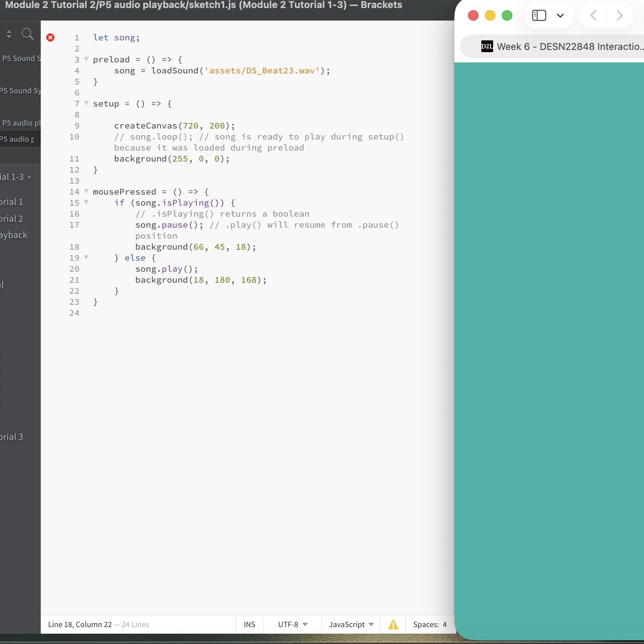
Task: Click the red error indicator icon
Action: (50, 37)
